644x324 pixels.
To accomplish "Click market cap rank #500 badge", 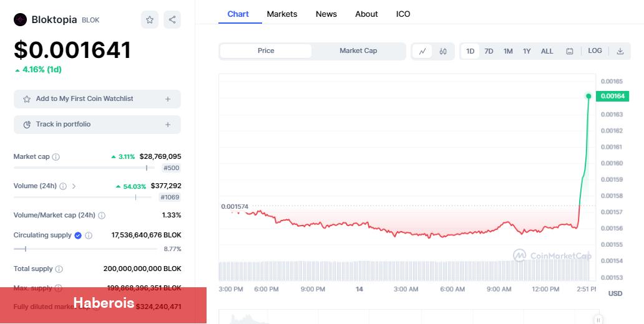I will coord(171,168).
